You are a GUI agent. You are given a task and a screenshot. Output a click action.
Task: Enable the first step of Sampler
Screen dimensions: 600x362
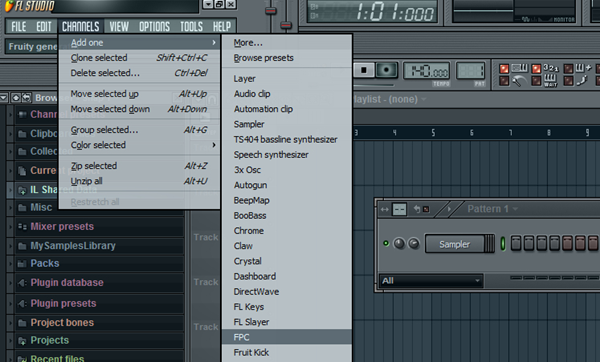click(516, 243)
